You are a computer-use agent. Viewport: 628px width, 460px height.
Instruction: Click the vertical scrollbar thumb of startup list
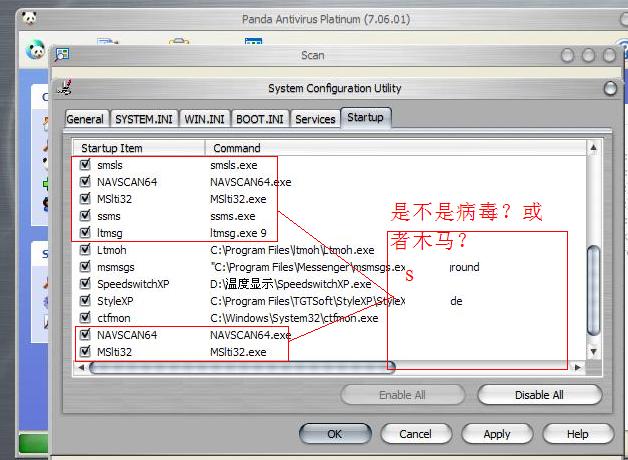point(594,291)
